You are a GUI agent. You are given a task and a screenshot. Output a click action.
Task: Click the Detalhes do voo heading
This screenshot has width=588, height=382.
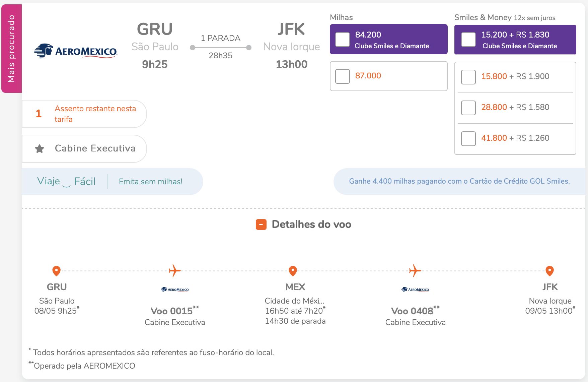tap(311, 225)
